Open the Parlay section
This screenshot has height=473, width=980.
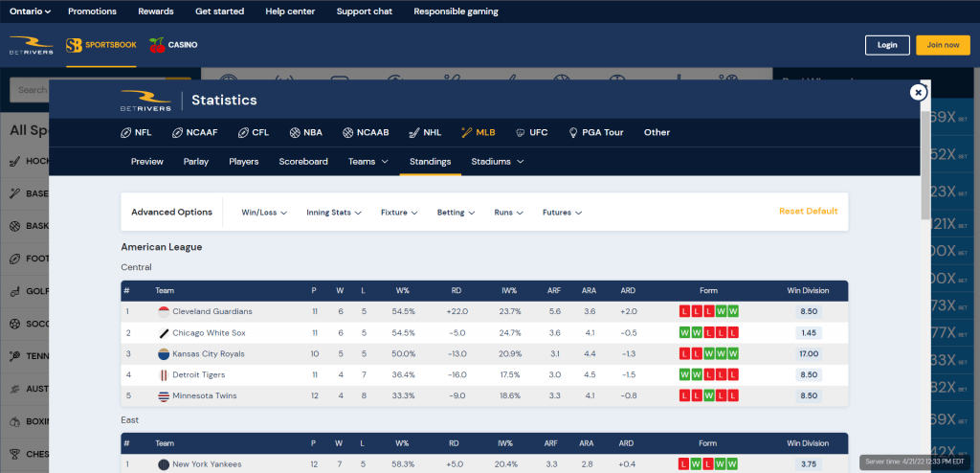pyautogui.click(x=196, y=162)
